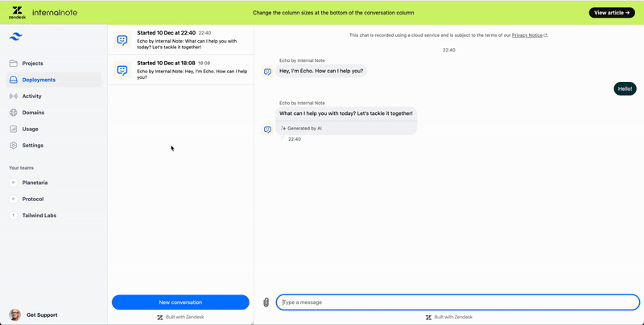The width and height of the screenshot is (644, 325).
Task: Open the Privacy Notice link
Action: coord(527,35)
